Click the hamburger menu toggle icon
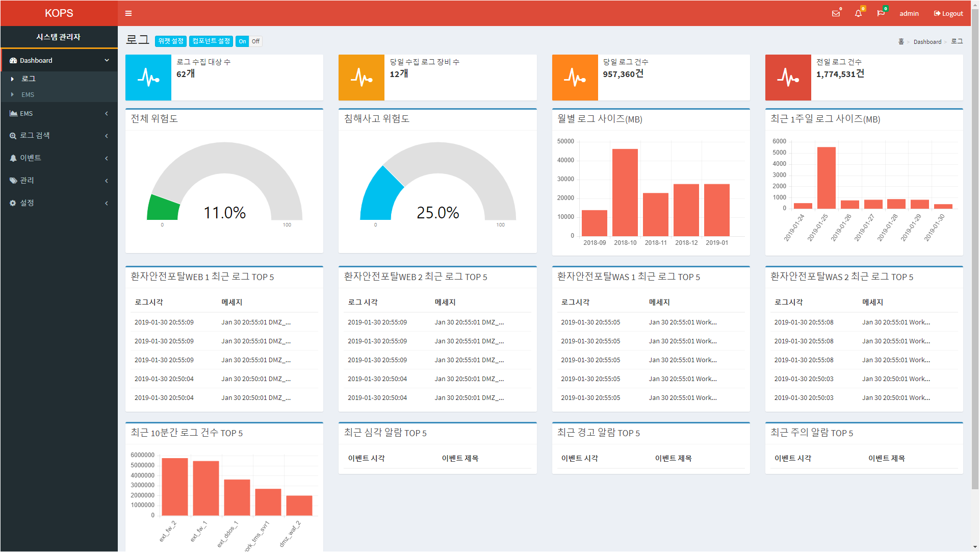This screenshot has height=552, width=980. pyautogui.click(x=128, y=13)
